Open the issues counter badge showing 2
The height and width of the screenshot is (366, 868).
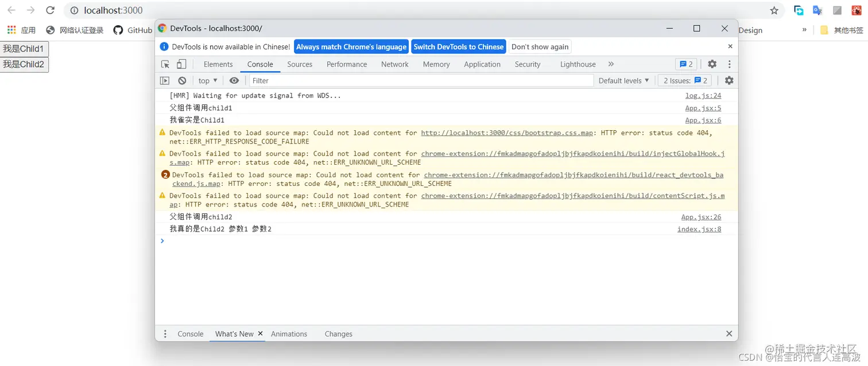[686, 64]
